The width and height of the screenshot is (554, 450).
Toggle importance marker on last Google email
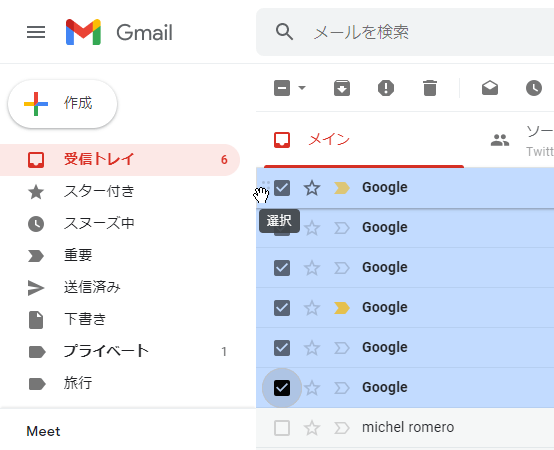[342, 388]
